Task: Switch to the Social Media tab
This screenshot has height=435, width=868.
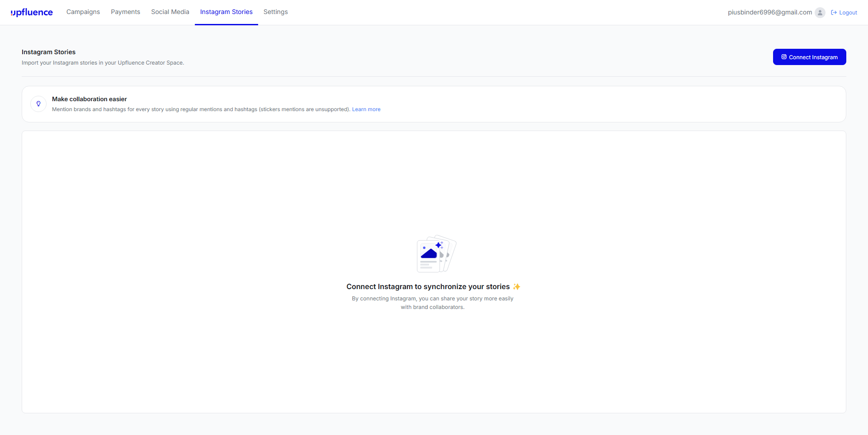Action: pos(170,12)
